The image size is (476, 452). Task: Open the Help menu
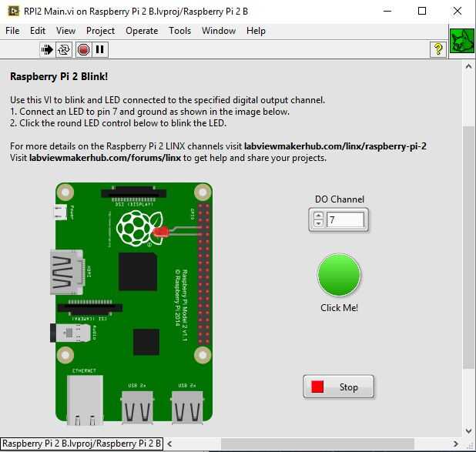[256, 31]
